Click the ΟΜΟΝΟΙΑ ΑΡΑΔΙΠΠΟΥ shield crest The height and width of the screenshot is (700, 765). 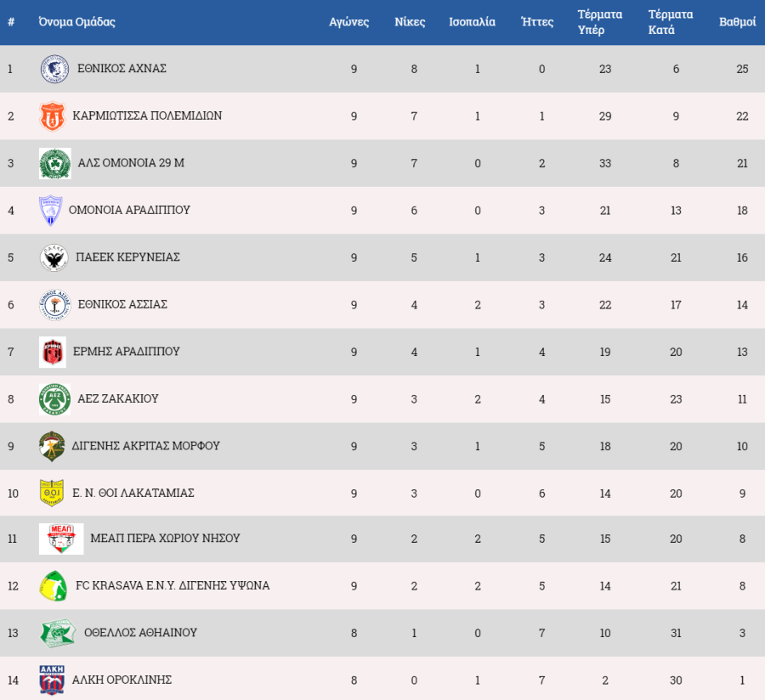51,211
